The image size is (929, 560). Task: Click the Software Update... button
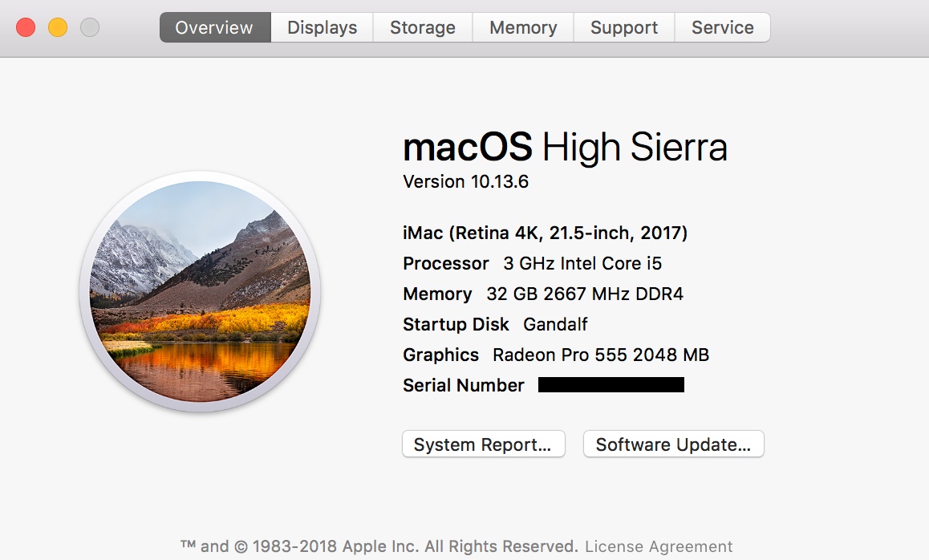pyautogui.click(x=674, y=444)
